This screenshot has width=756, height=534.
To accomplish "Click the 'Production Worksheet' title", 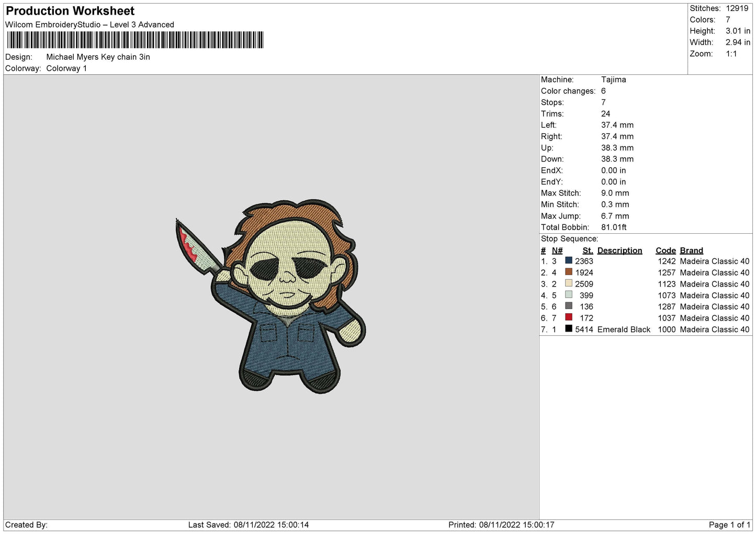I will coord(70,11).
